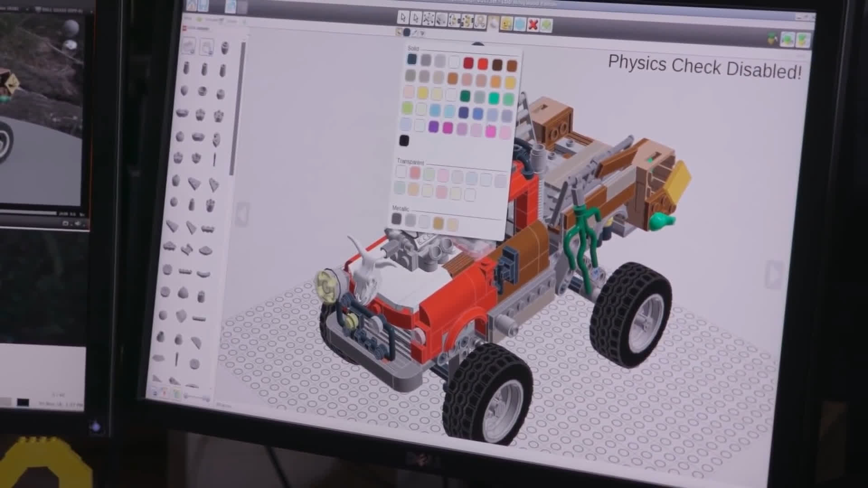Select the arrow Select tool in toolbar
This screenshot has height=488, width=868.
coord(402,18)
